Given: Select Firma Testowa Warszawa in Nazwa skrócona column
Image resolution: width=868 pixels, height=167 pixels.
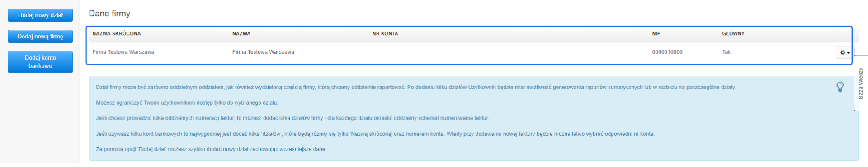Looking at the screenshot, I should coord(123,52).
